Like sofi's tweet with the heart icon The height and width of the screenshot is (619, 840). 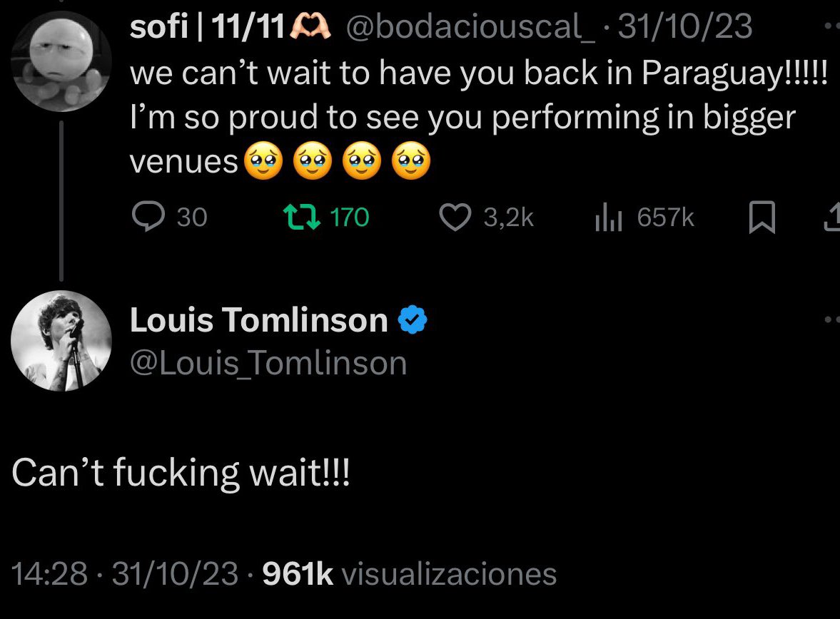(455, 218)
